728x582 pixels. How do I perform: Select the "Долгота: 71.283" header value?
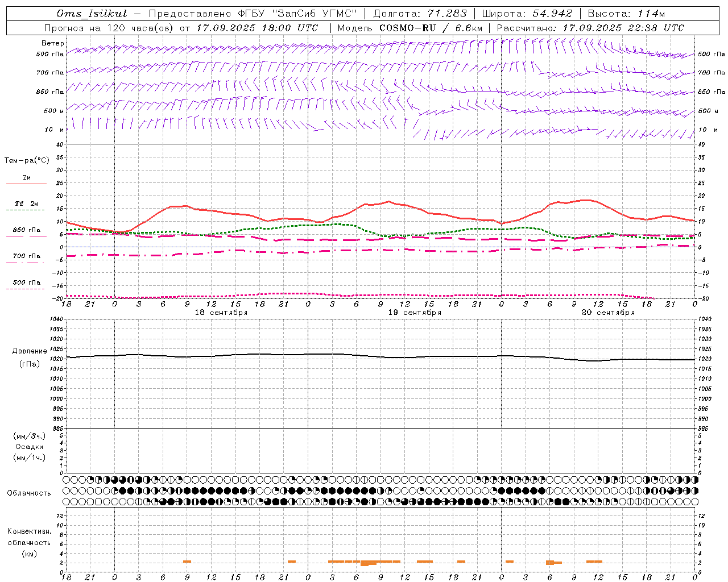tap(420, 14)
